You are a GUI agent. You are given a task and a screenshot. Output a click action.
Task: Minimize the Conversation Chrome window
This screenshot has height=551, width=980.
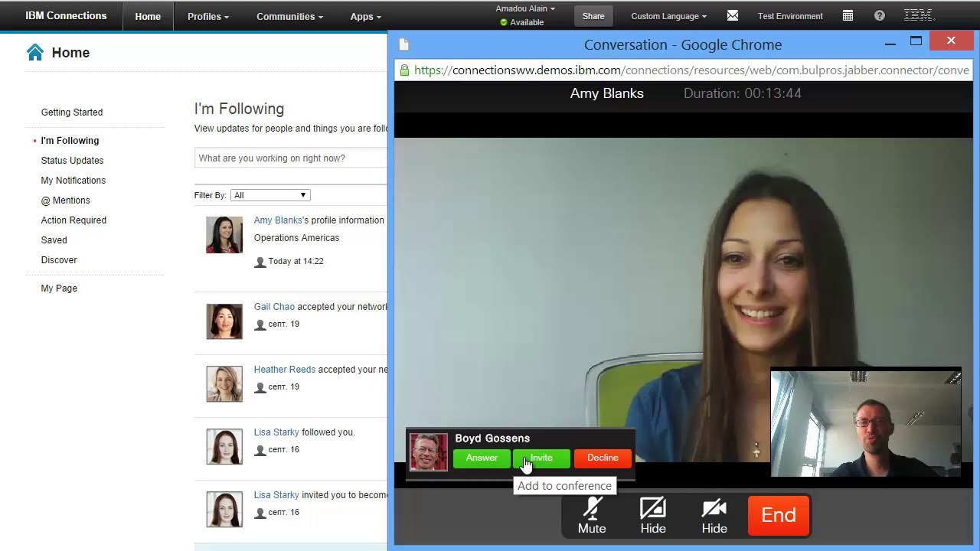(890, 44)
